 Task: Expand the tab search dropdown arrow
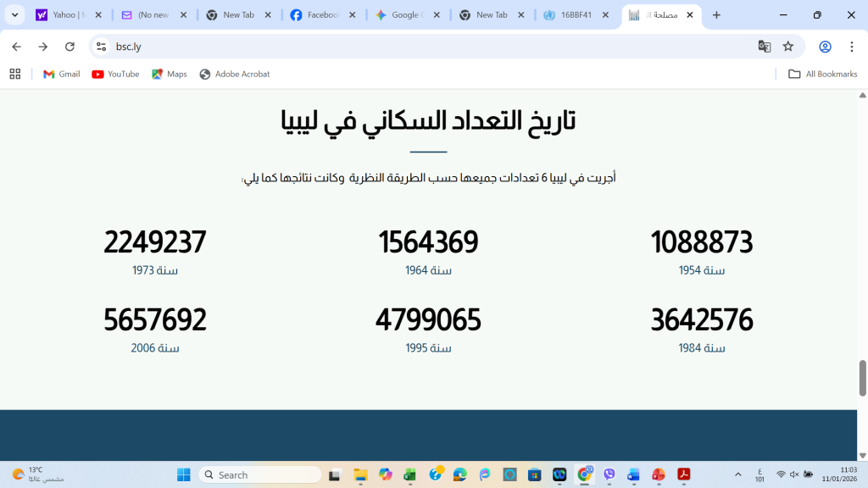(15, 15)
